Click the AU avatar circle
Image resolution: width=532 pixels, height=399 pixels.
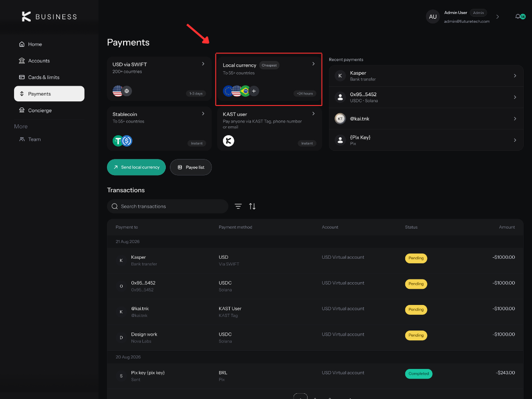pos(433,17)
